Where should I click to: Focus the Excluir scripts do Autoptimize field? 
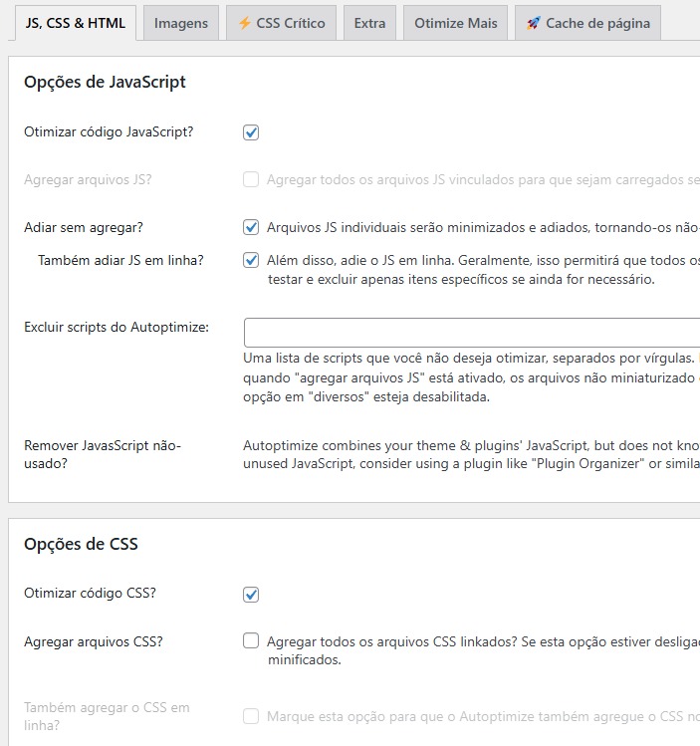pyautogui.click(x=472, y=333)
